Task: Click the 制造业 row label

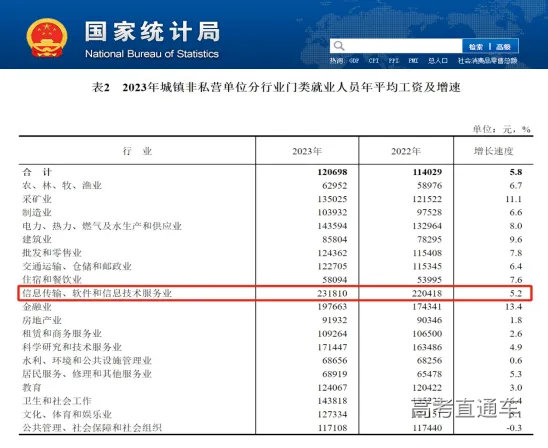Action: [x=37, y=212]
